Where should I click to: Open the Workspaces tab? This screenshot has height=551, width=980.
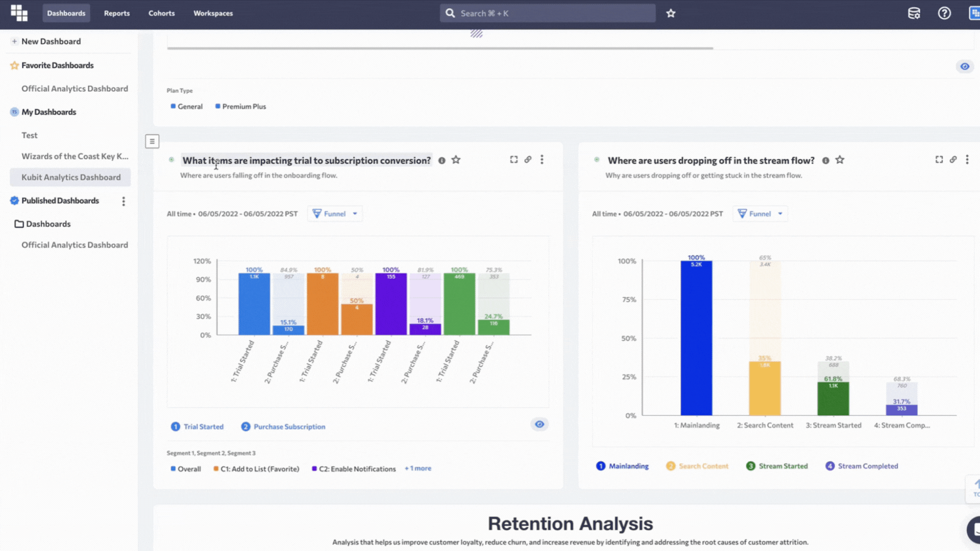pos(213,13)
